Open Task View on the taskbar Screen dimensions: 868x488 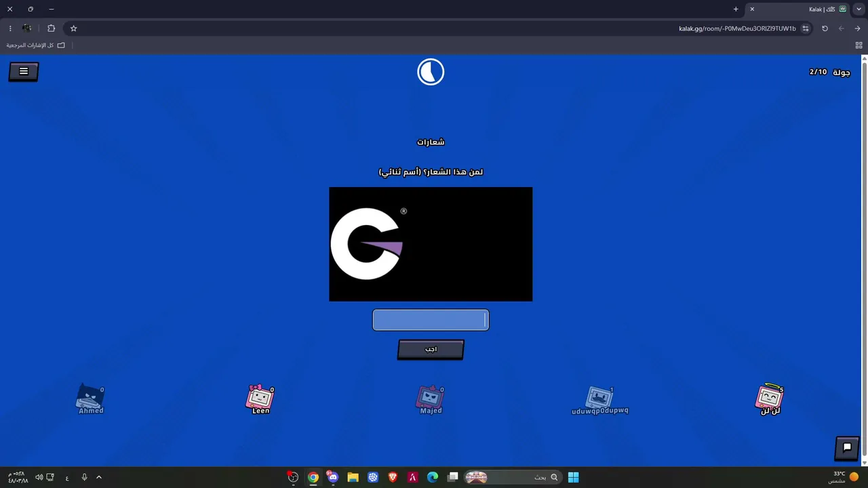[453, 477]
